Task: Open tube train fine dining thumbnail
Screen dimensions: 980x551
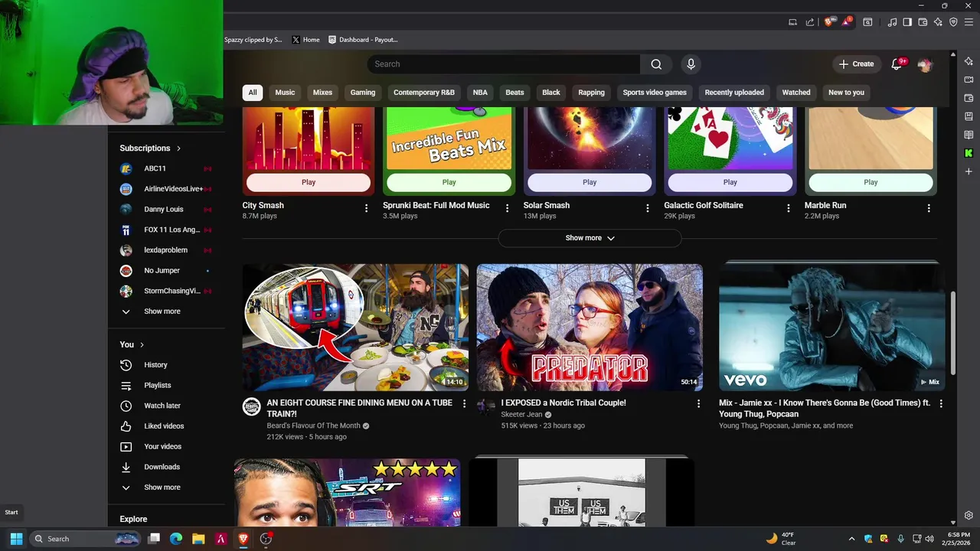Action: click(355, 328)
